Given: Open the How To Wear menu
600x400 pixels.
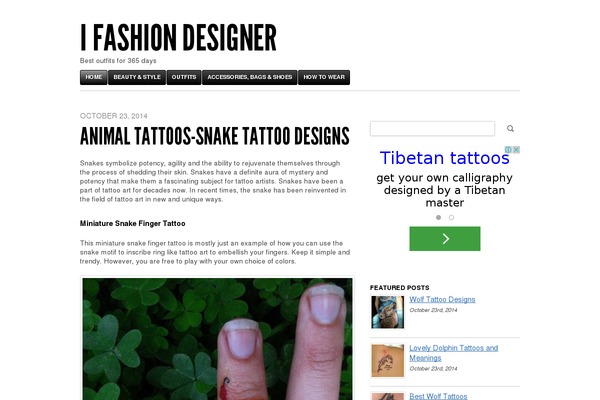Looking at the screenshot, I should 324,77.
